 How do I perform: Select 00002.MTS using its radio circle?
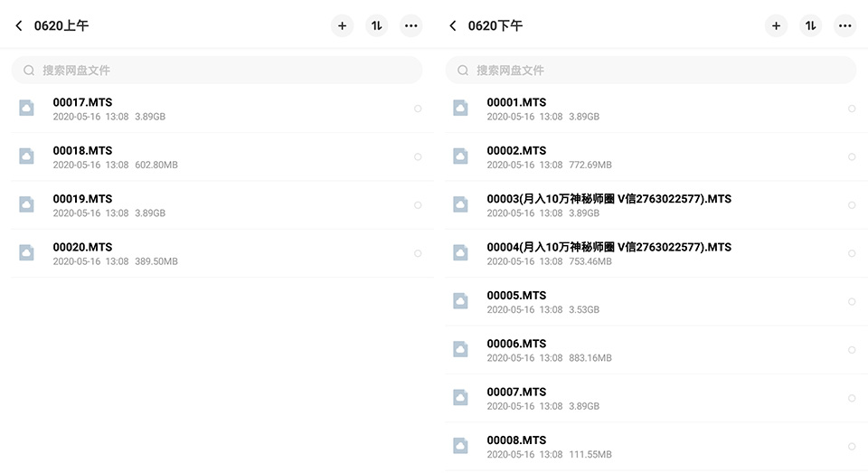pyautogui.click(x=852, y=156)
